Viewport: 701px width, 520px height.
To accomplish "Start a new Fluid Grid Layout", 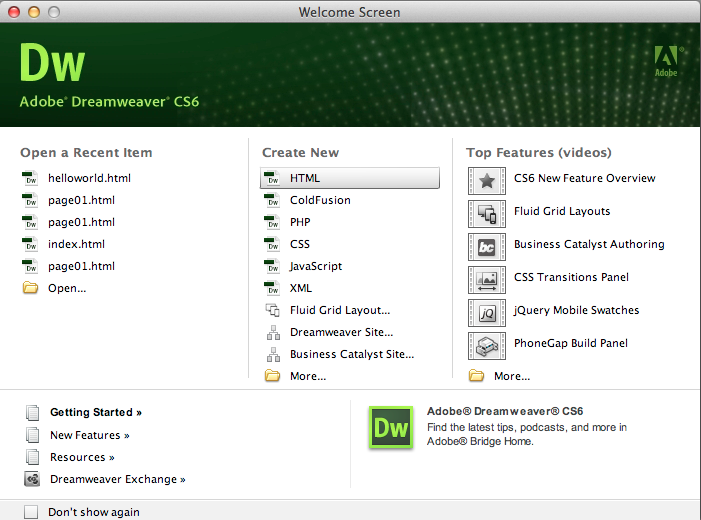I will point(339,310).
